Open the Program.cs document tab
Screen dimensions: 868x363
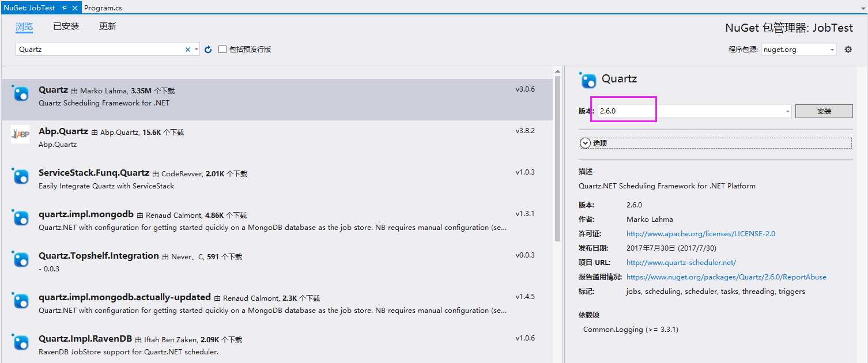pos(103,8)
